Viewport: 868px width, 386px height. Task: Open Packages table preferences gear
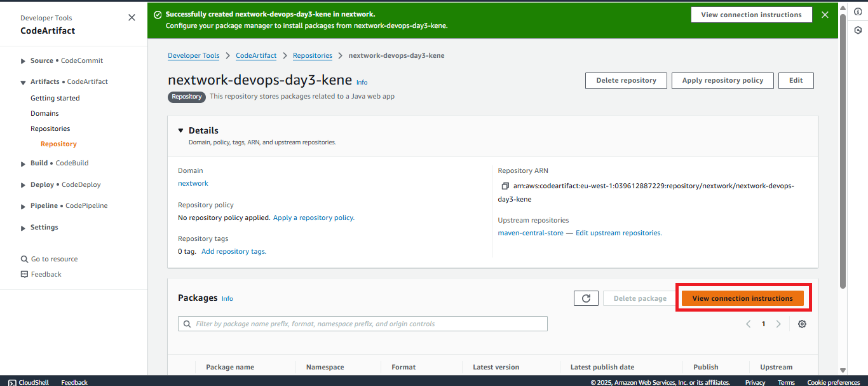pos(802,324)
